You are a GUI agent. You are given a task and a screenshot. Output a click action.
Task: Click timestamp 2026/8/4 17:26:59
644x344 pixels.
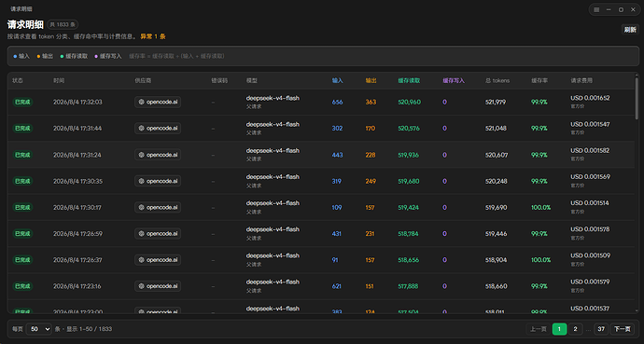point(77,234)
